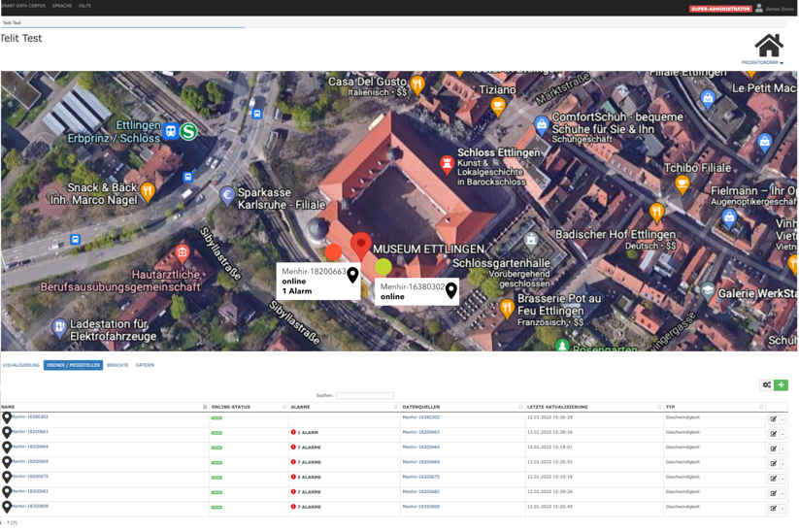The image size is (799, 532).
Task: Expand the row action dropdown for Menhir-18350809
Action: coord(782,508)
